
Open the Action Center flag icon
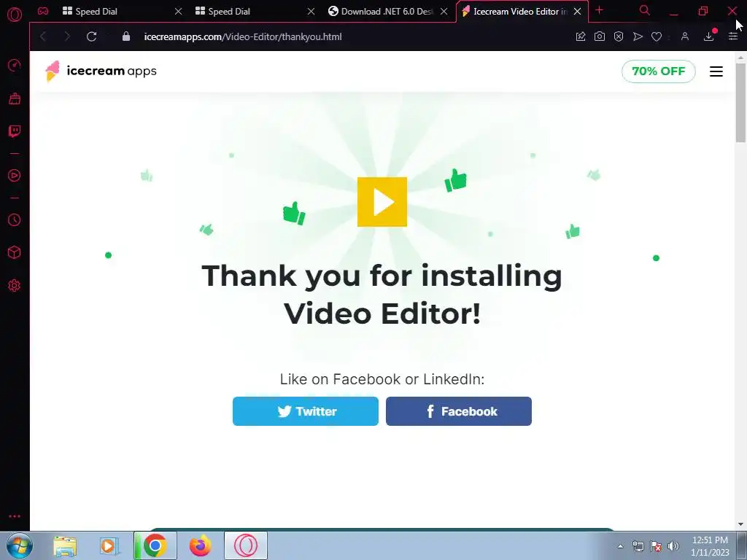pyautogui.click(x=656, y=546)
